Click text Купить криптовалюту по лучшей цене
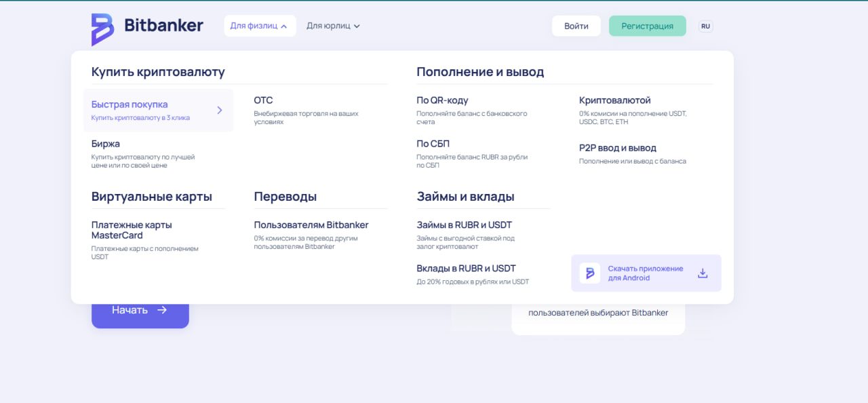Image resolution: width=868 pixels, height=403 pixels. click(x=143, y=161)
